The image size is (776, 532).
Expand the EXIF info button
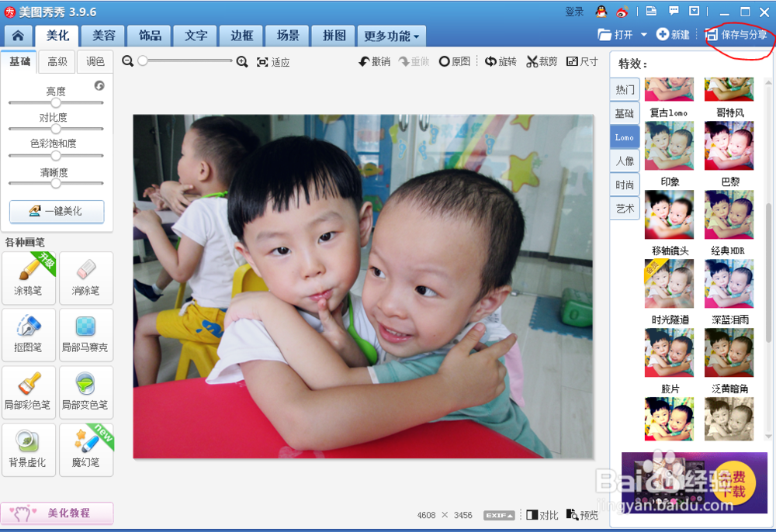[499, 515]
